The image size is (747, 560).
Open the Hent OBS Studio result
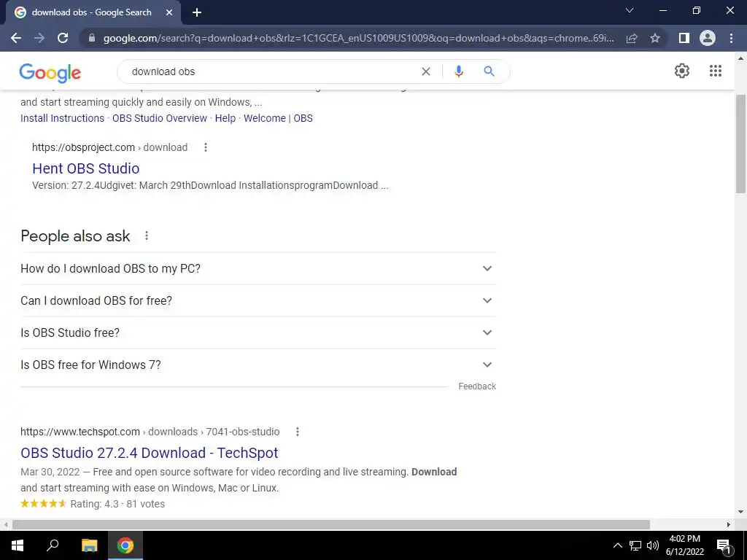(86, 168)
